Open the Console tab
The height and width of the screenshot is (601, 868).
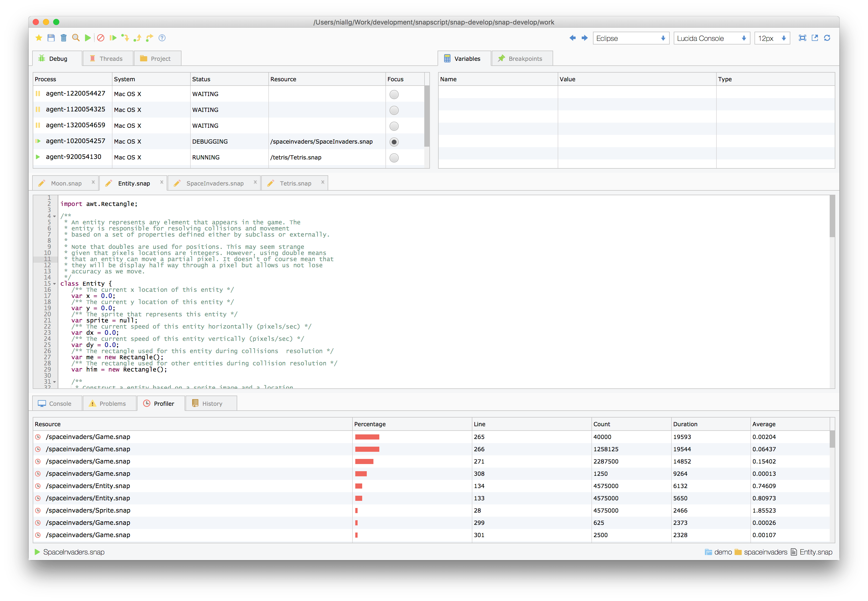[57, 403]
